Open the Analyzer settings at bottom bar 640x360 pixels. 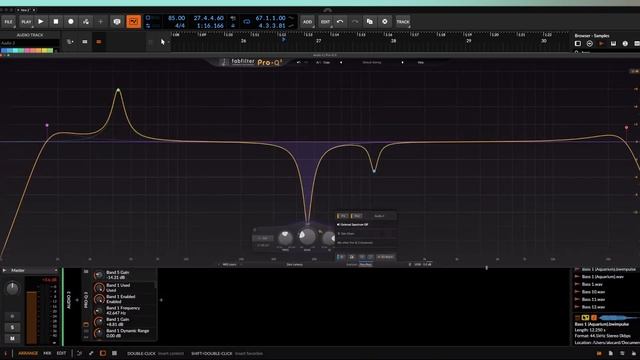click(x=365, y=264)
